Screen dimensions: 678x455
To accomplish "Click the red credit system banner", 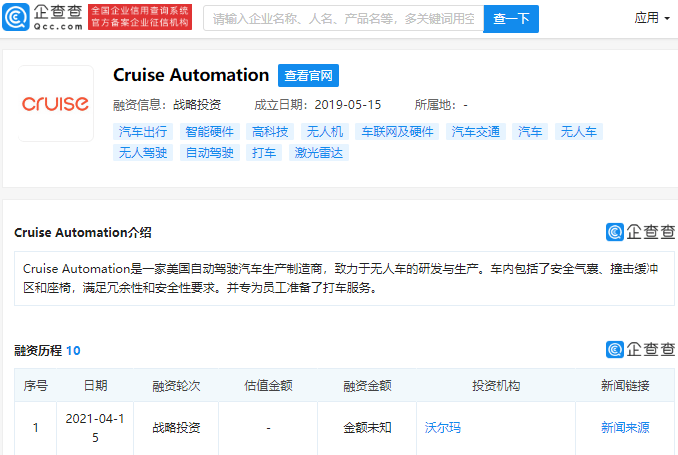I will click(x=140, y=17).
